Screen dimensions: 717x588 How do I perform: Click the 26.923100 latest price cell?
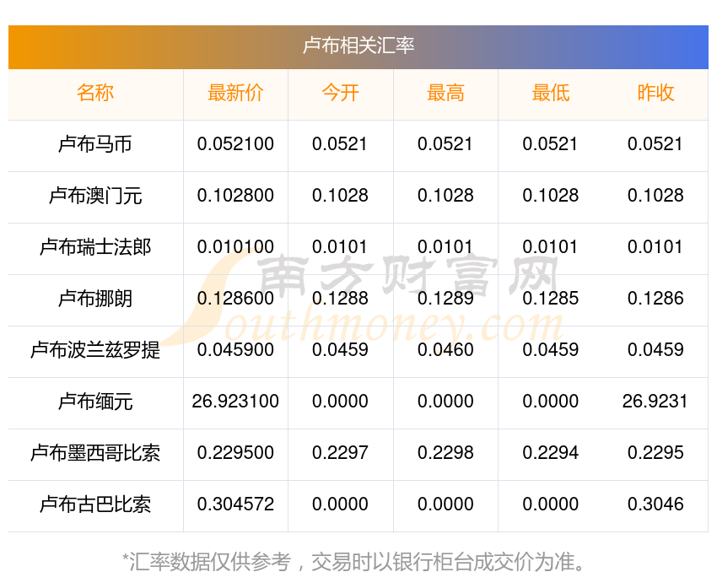pyautogui.click(x=235, y=402)
